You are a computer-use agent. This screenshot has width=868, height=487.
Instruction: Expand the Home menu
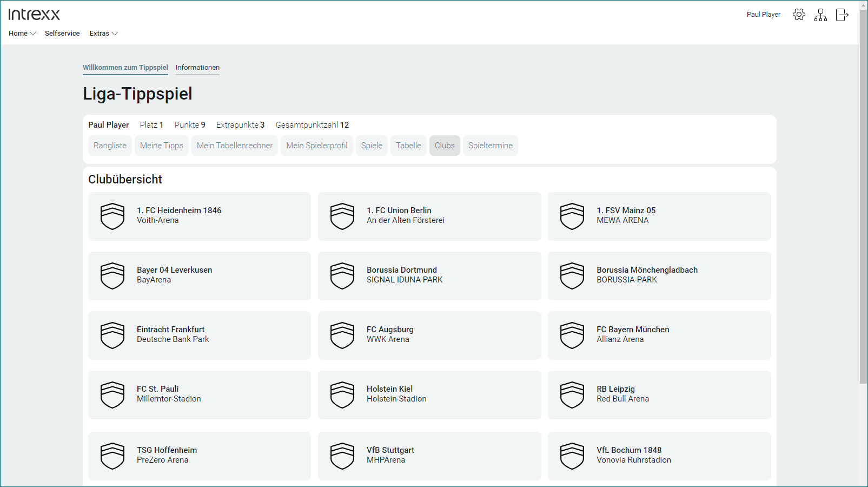point(22,34)
